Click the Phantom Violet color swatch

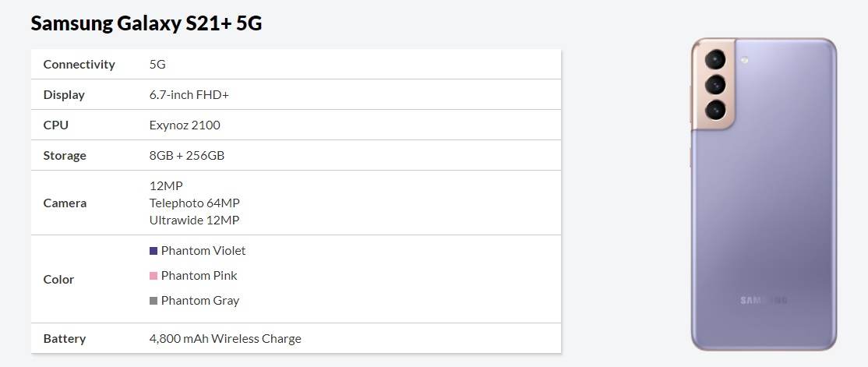pyautogui.click(x=153, y=251)
